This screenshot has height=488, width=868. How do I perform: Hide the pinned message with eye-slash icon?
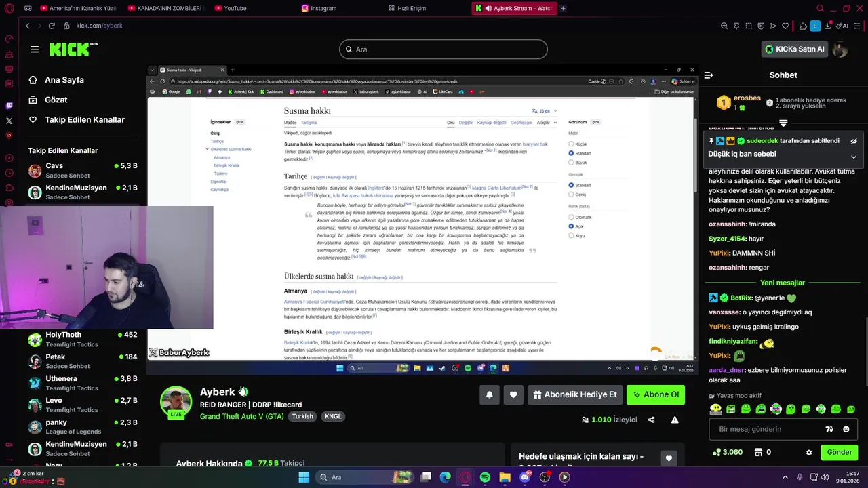854,141
